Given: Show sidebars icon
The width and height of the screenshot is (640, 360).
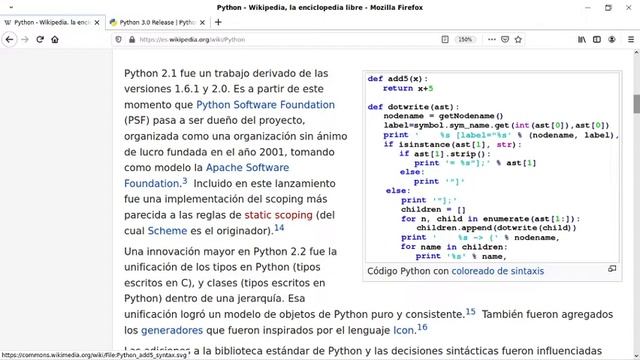Looking at the screenshot, I should pos(597,40).
